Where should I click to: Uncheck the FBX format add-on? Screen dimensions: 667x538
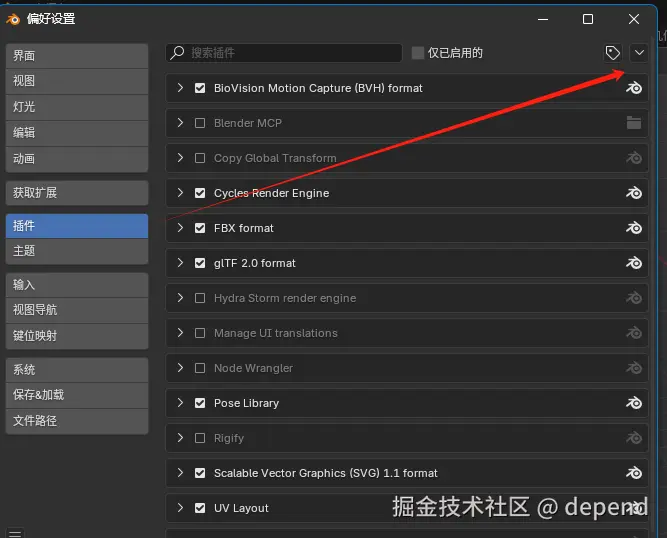(200, 228)
